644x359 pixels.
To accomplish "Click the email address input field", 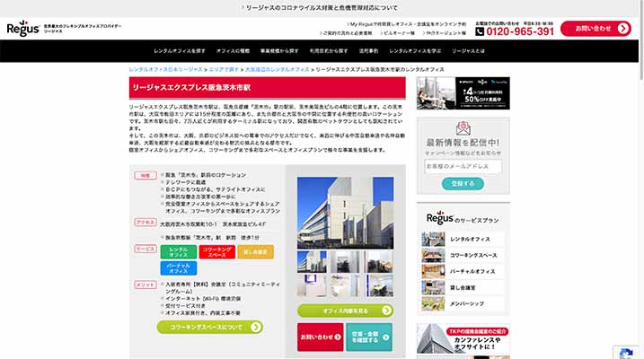I will 463,167.
